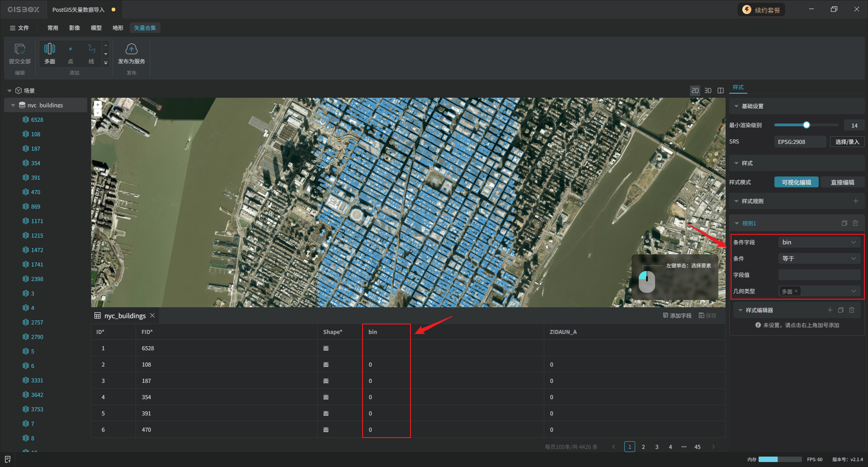Image resolution: width=868 pixels, height=467 pixels.
Task: Delete 规则1 with its trash icon
Action: [x=855, y=223]
